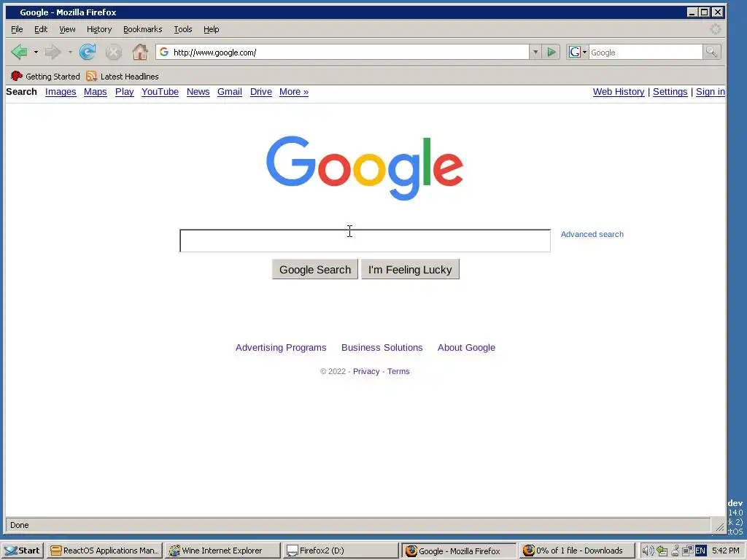Open the Bookmarks menu

coord(142,29)
